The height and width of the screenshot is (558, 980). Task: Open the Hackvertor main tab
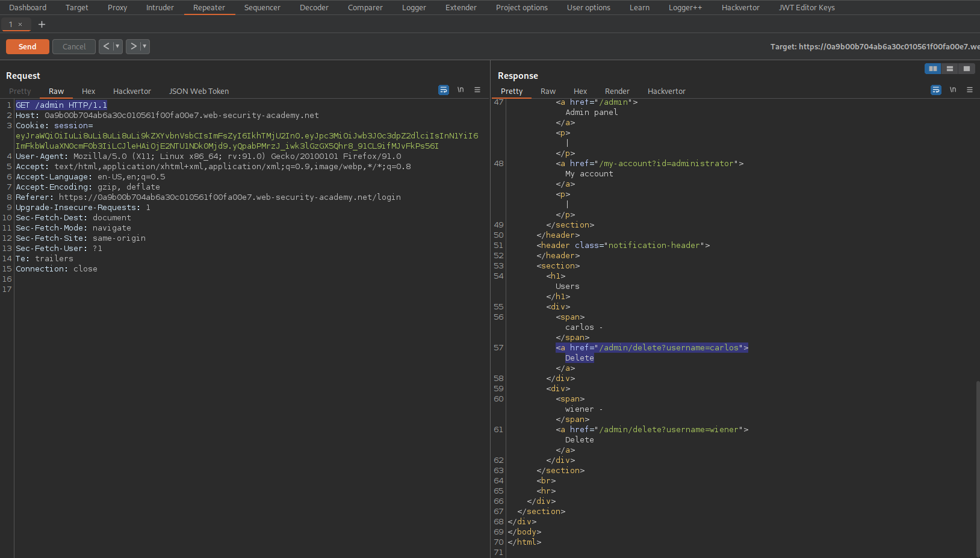coord(740,8)
